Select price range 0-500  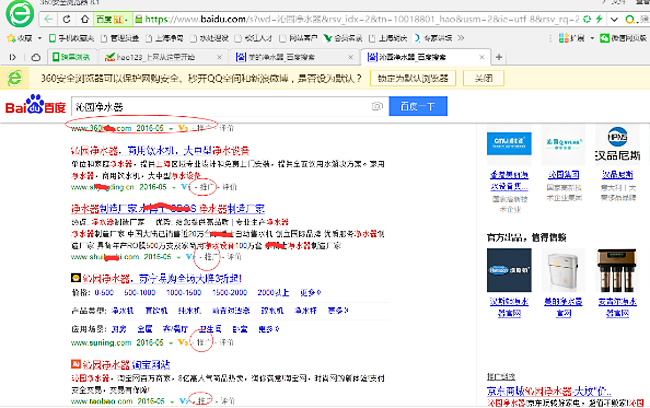point(104,293)
